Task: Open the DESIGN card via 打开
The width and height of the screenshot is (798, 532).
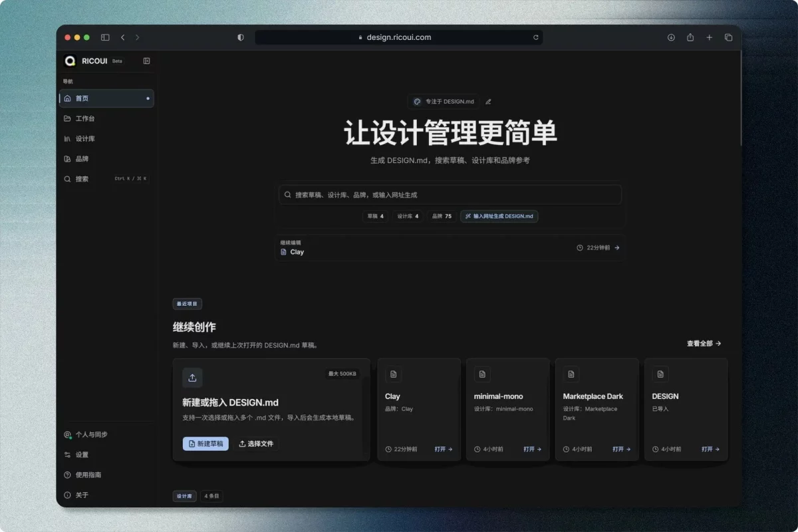Action: coord(710,450)
